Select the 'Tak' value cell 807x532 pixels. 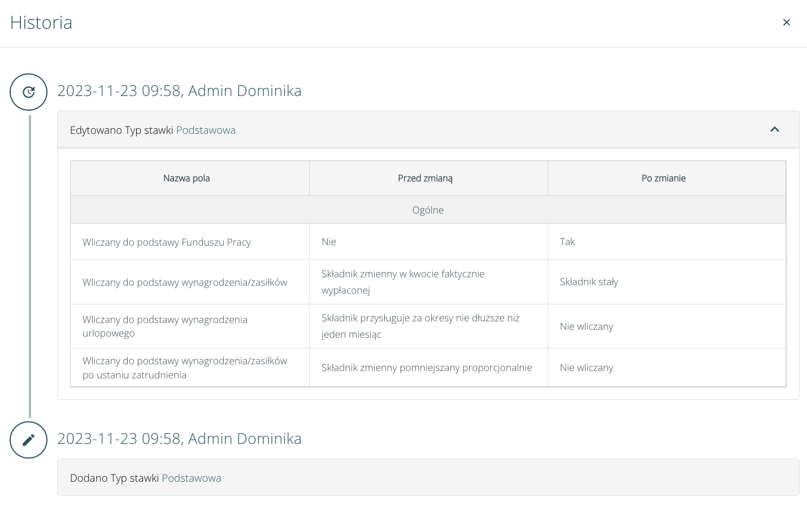coord(567,242)
